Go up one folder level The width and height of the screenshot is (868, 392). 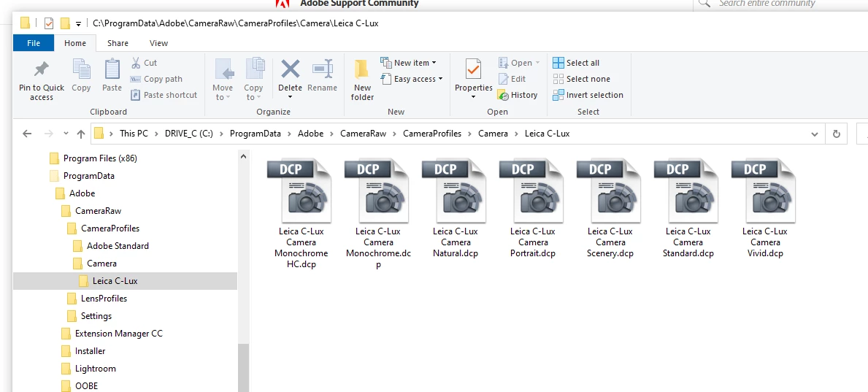pos(81,134)
